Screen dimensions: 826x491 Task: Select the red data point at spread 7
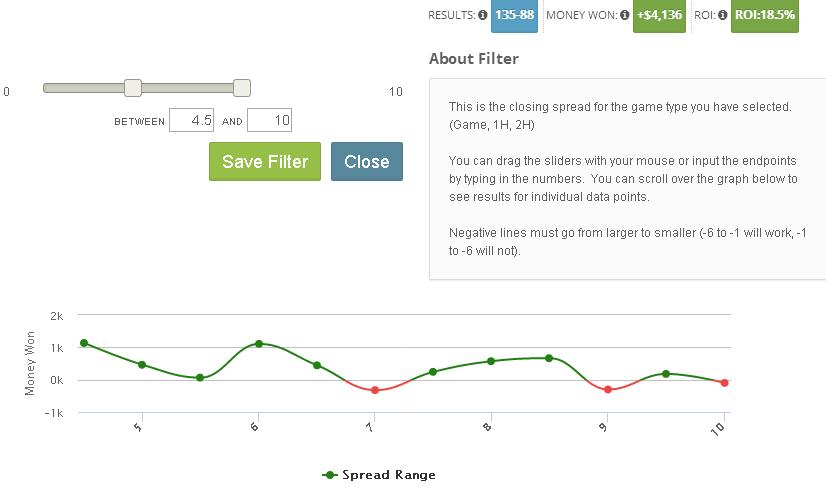tap(375, 390)
